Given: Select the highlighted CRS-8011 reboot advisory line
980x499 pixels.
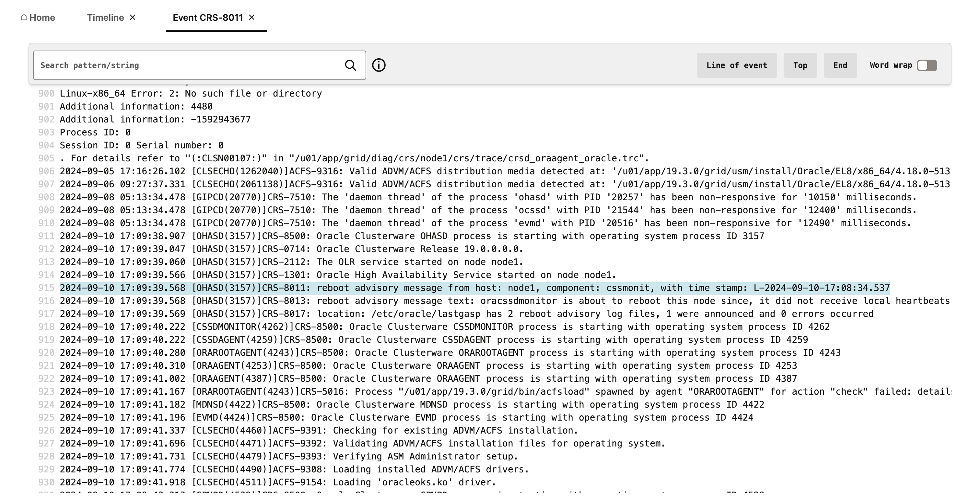Looking at the screenshot, I should pos(457,288).
